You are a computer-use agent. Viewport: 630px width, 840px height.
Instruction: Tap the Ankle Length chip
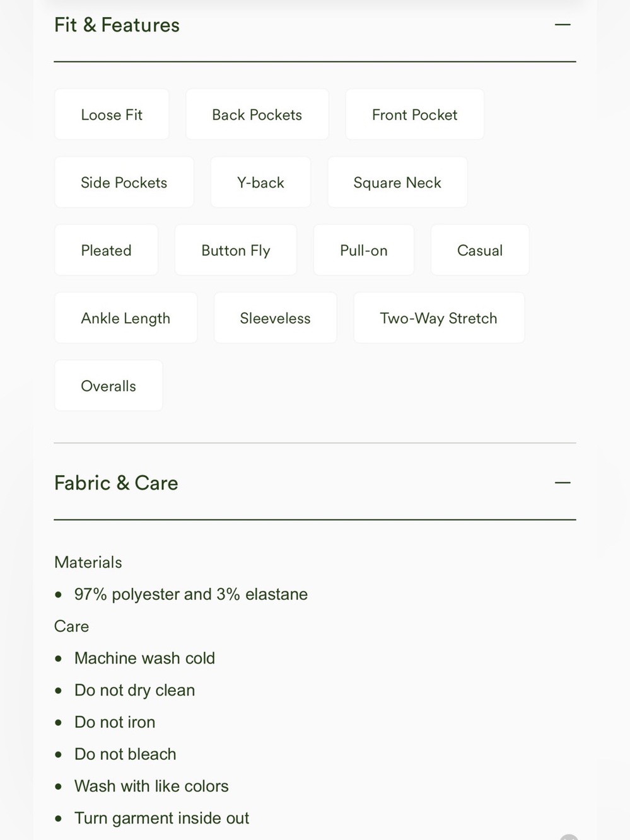[125, 318]
